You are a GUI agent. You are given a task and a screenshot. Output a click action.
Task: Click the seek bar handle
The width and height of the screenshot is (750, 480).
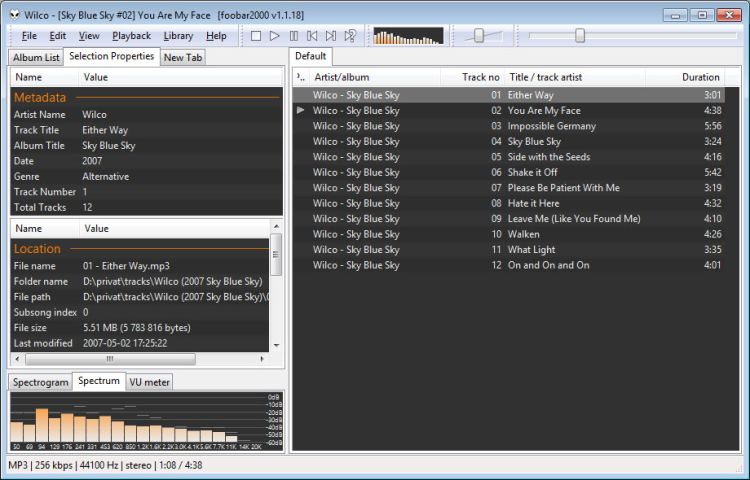point(580,36)
